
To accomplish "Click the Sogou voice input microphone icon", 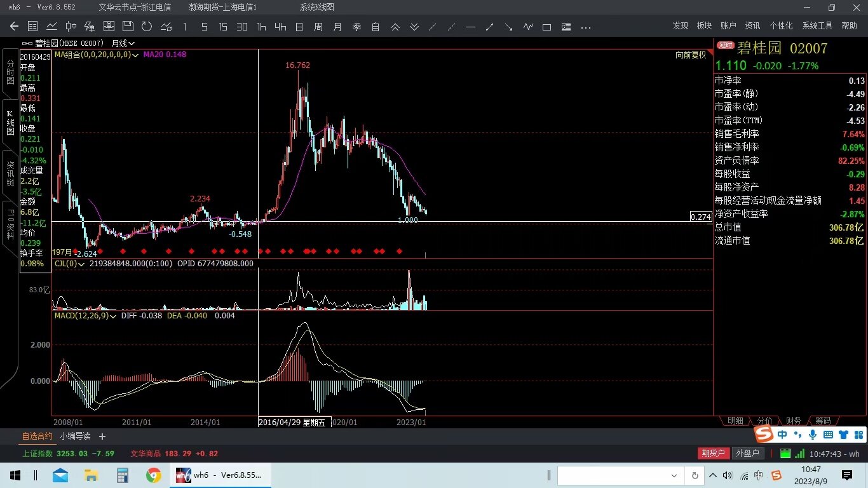I will [x=813, y=435].
